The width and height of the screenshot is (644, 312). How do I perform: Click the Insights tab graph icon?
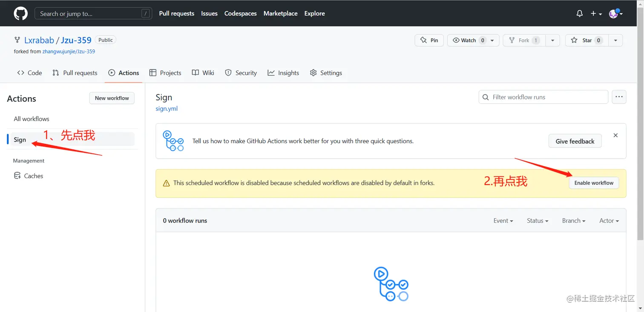(x=271, y=73)
